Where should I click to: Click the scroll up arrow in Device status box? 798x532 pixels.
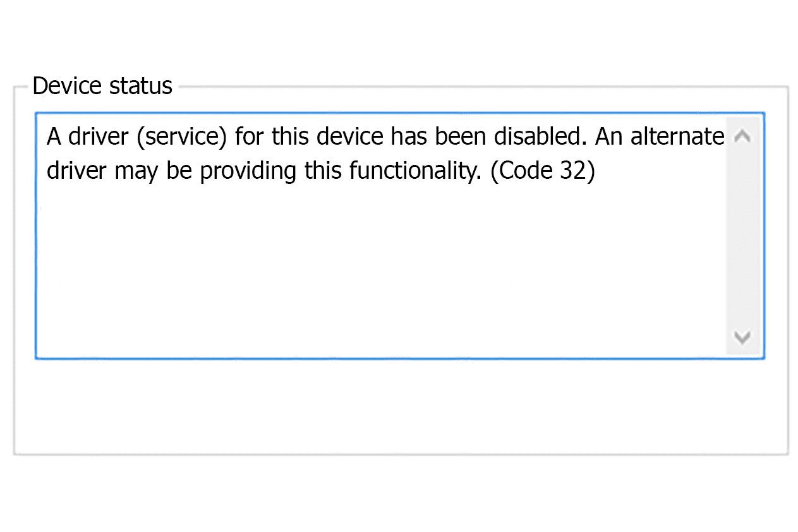click(743, 136)
